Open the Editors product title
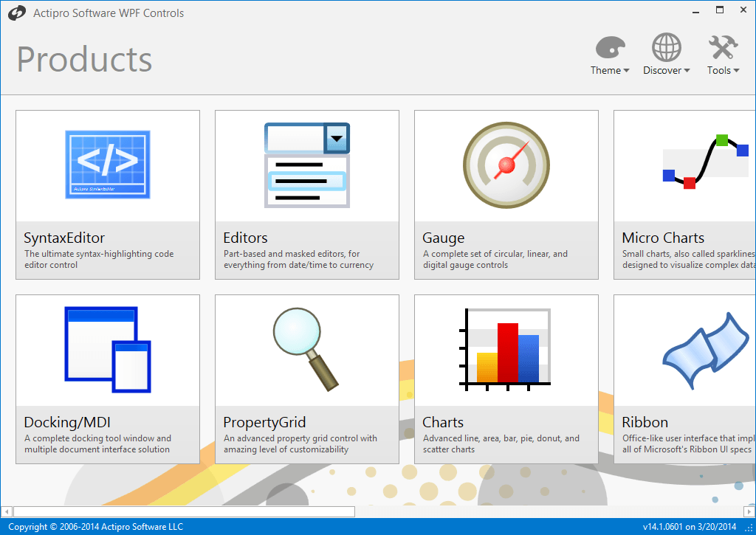 (x=245, y=238)
